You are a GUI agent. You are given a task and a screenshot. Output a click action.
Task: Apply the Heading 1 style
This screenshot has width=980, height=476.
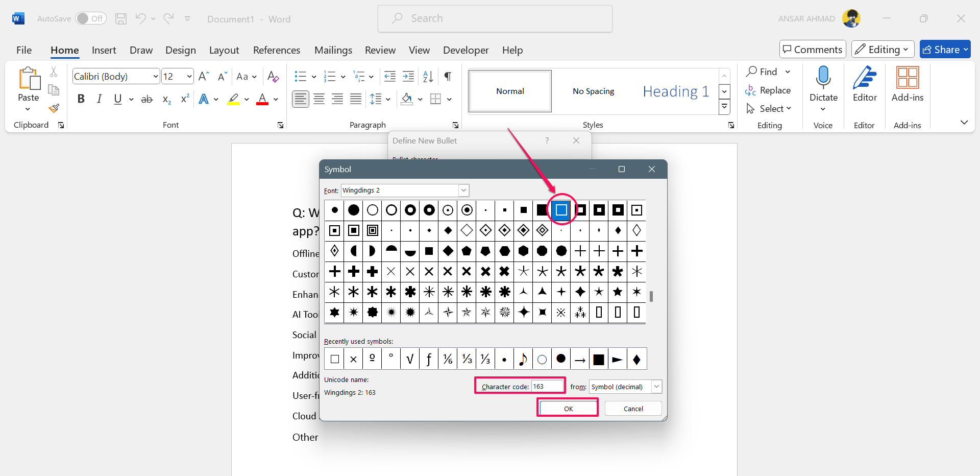pos(676,91)
